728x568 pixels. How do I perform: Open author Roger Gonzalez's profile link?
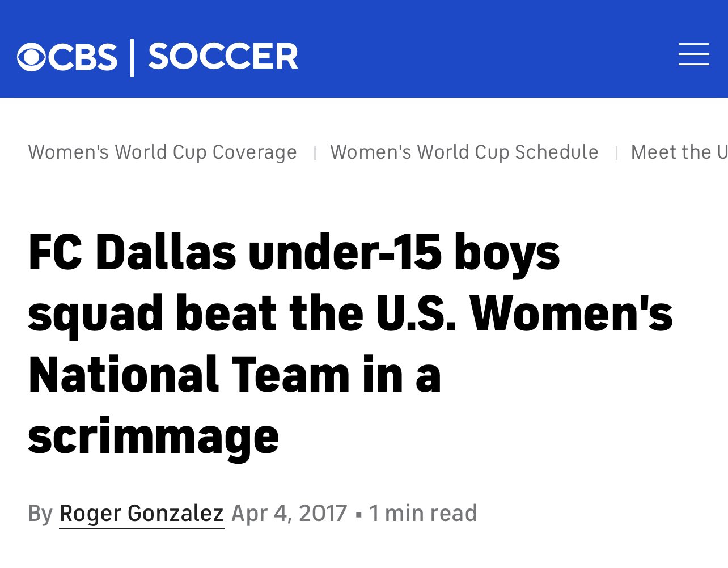click(x=142, y=514)
